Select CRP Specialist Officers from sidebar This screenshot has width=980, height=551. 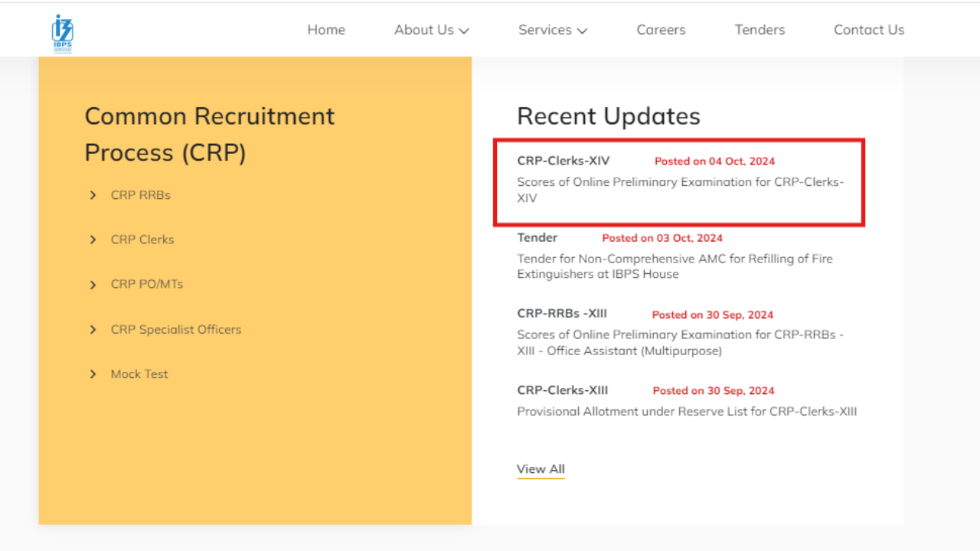coord(175,329)
